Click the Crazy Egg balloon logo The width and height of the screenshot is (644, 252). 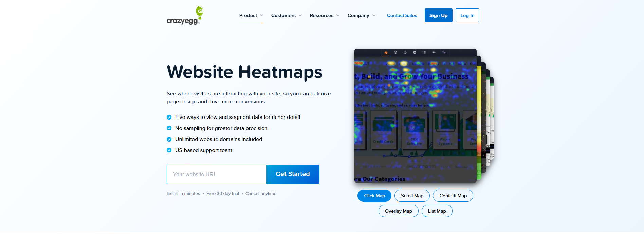click(x=185, y=16)
